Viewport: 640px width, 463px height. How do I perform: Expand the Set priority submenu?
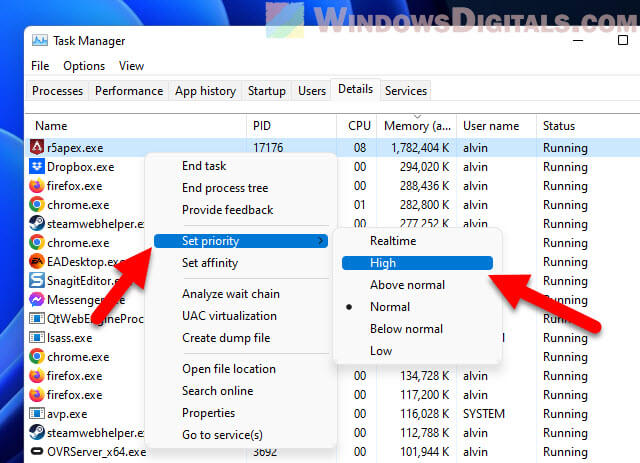[241, 241]
